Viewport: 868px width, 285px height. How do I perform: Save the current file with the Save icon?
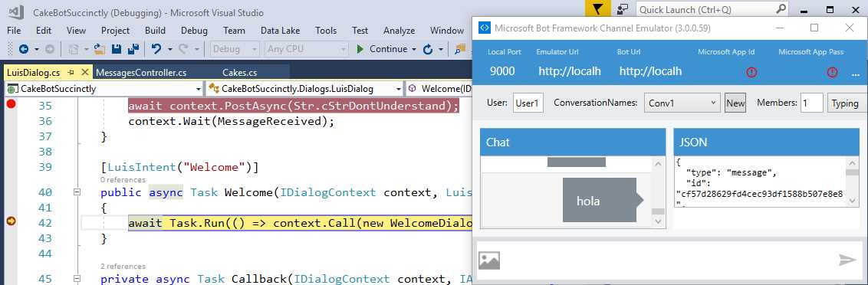(x=117, y=49)
